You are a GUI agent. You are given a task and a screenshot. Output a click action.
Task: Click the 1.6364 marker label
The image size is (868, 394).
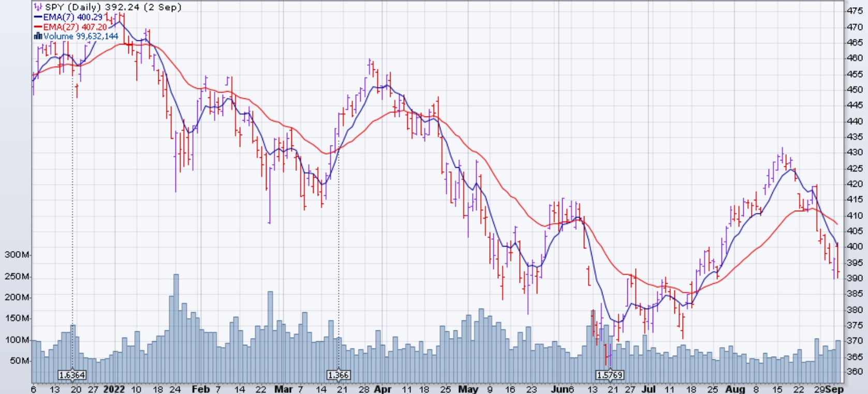(72, 375)
